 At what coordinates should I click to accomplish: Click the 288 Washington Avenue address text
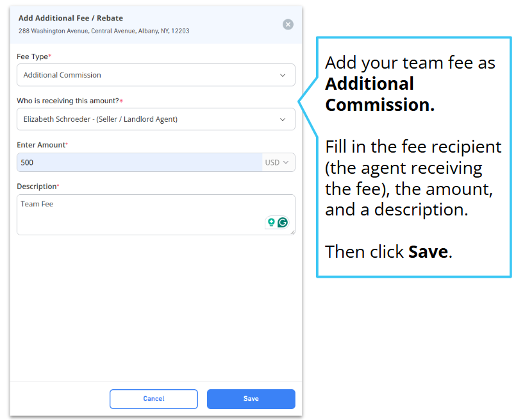point(104,31)
